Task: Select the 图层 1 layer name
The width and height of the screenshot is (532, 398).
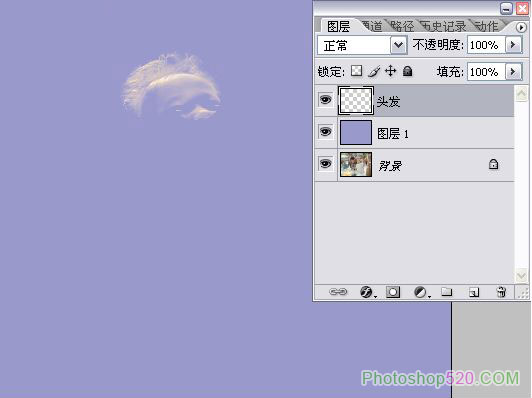Action: [393, 134]
